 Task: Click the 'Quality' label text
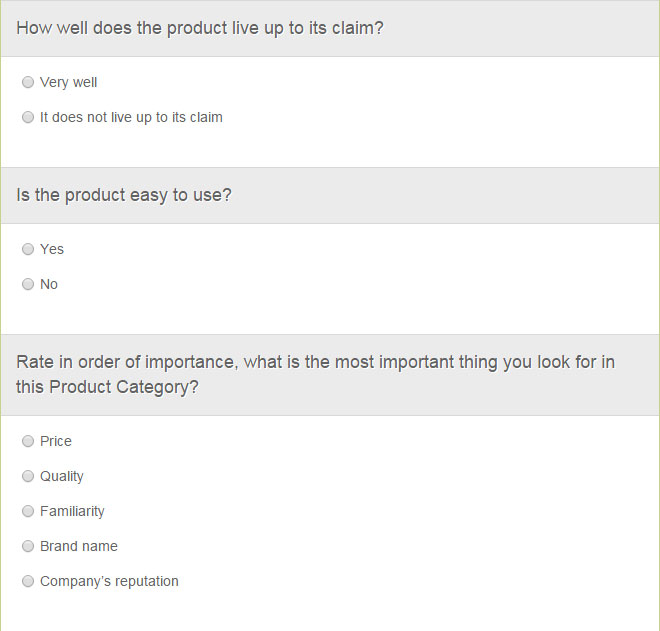click(62, 477)
